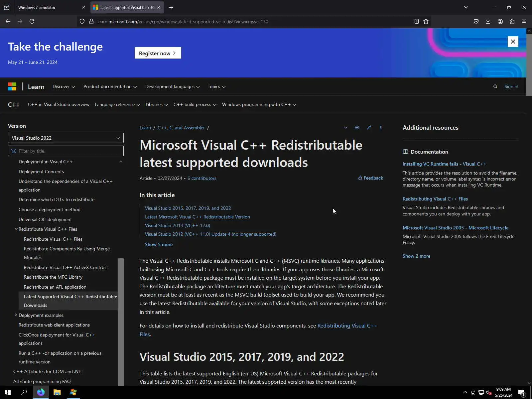Click the Microsoft logo

click(12, 86)
